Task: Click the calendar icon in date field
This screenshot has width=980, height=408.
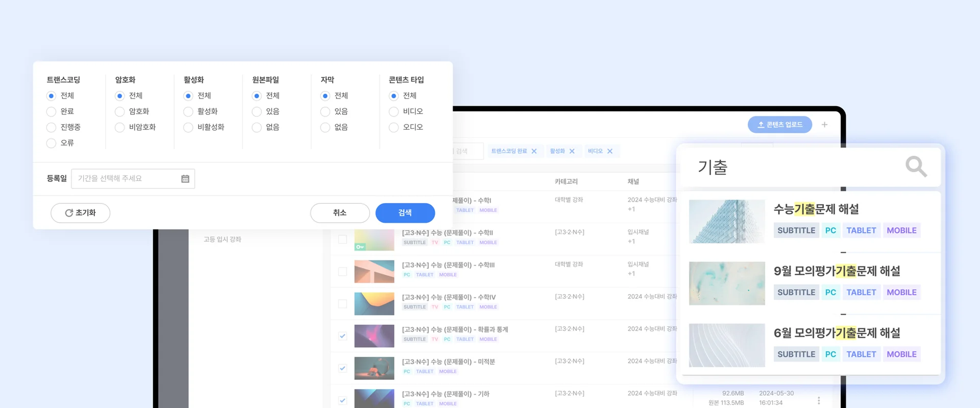Action: [185, 179]
